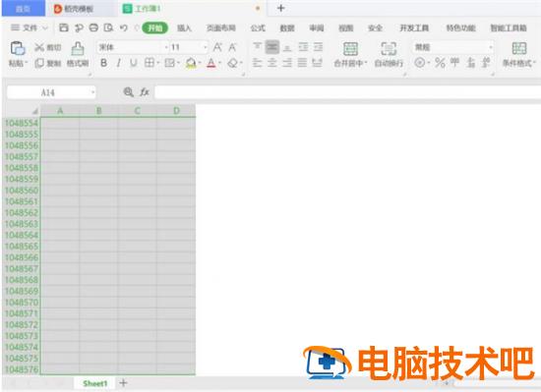
Task: Click the Merge and Center (合并居中) icon
Action: click(x=350, y=48)
